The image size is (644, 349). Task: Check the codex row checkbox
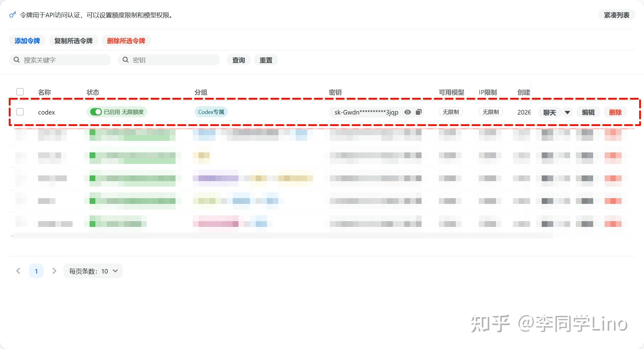coord(20,112)
